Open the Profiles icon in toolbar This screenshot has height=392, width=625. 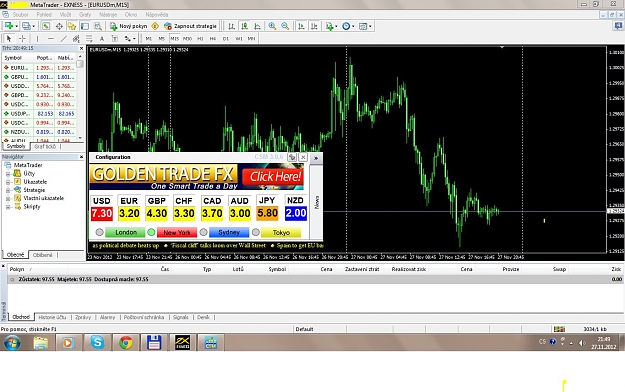click(26, 26)
